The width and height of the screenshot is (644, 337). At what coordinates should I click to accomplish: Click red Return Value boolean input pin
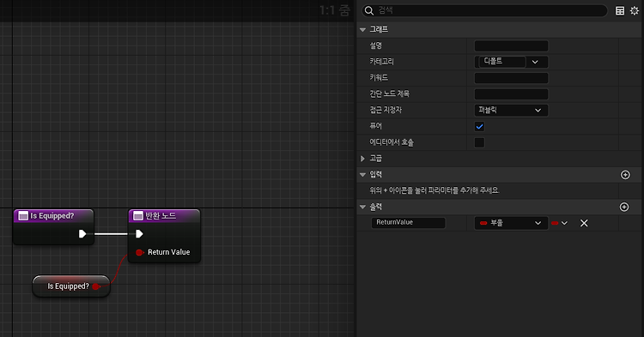click(139, 252)
